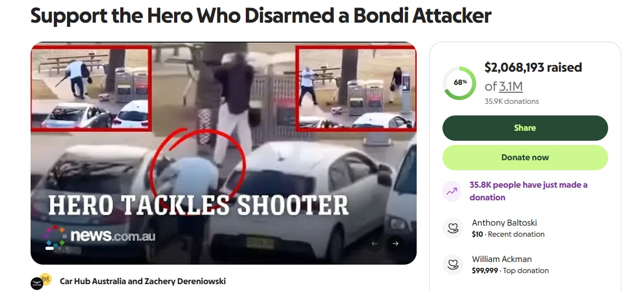Image resolution: width=644 pixels, height=291 pixels.
Task: Click the previous image arrow on carousel
Action: pos(375,244)
